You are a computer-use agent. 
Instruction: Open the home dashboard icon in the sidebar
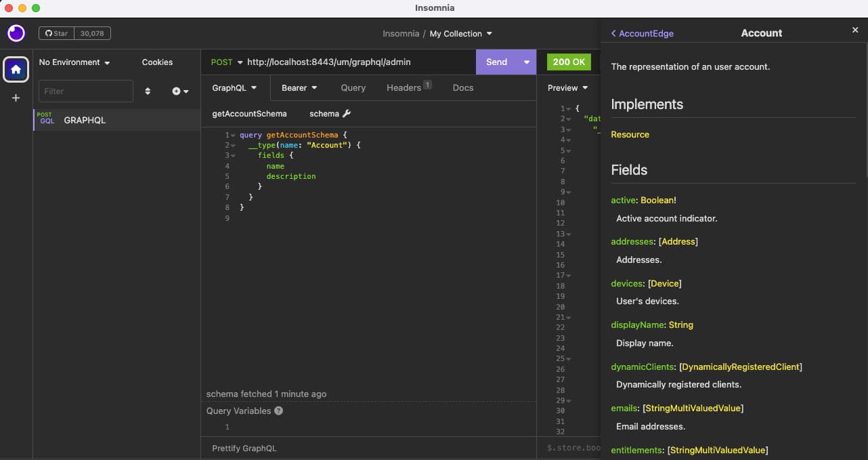point(16,68)
